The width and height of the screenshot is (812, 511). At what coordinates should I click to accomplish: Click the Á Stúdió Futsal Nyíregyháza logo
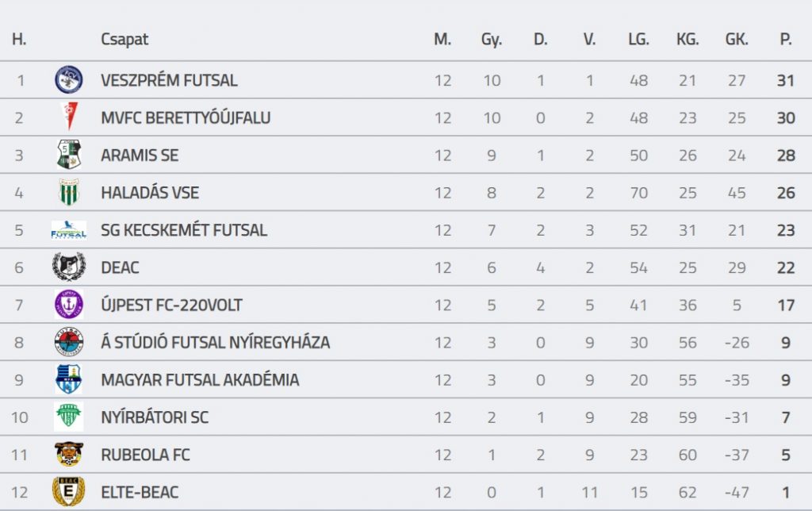68,343
